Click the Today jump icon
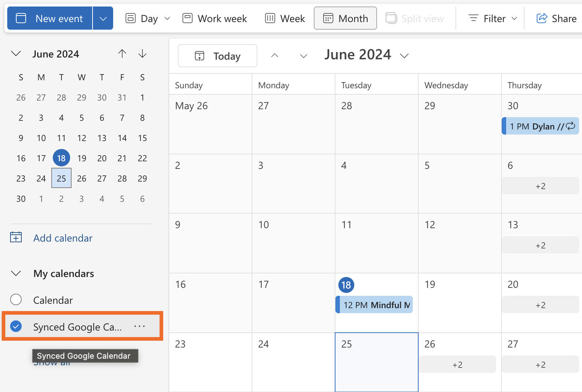Viewport: 582px width, 392px height. point(200,56)
